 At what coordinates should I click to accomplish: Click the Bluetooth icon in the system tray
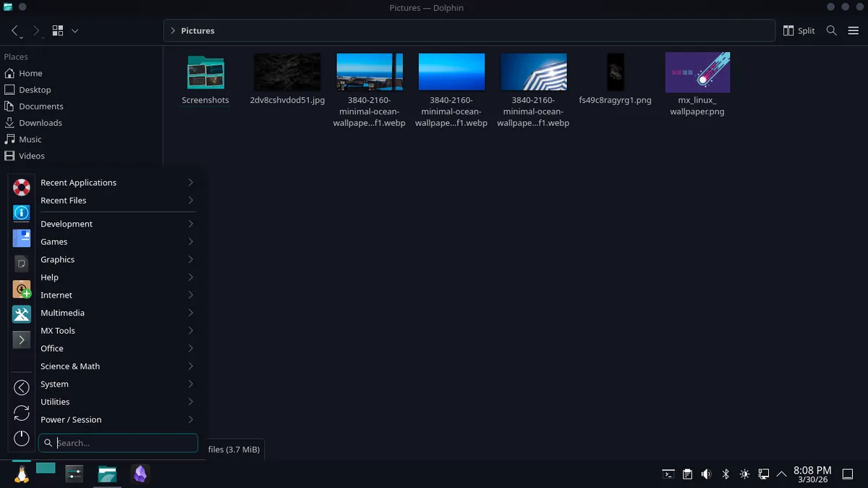725,474
